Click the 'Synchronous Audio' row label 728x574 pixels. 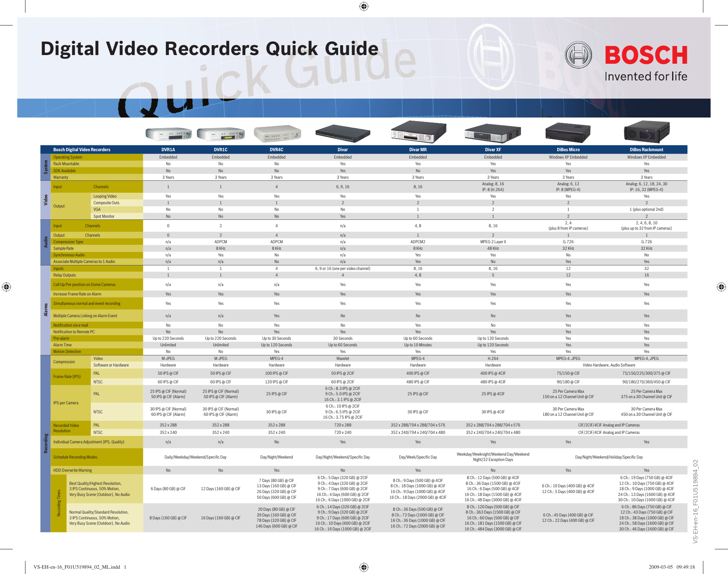tap(69, 255)
